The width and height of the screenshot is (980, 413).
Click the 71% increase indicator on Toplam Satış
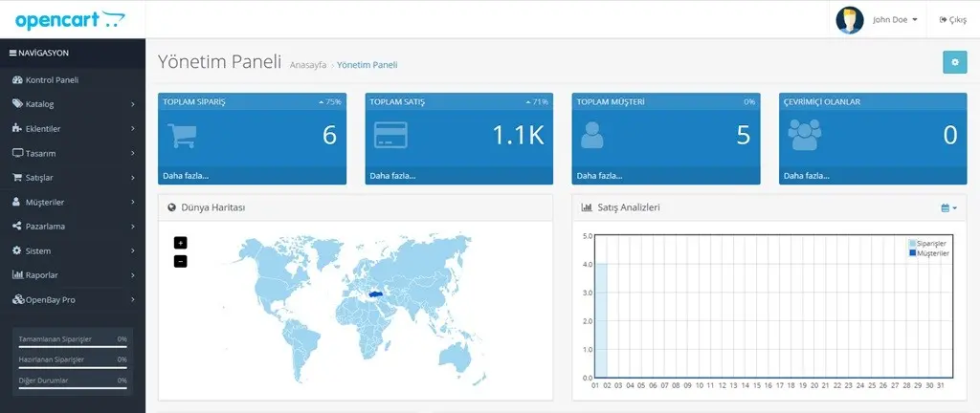pyautogui.click(x=537, y=101)
